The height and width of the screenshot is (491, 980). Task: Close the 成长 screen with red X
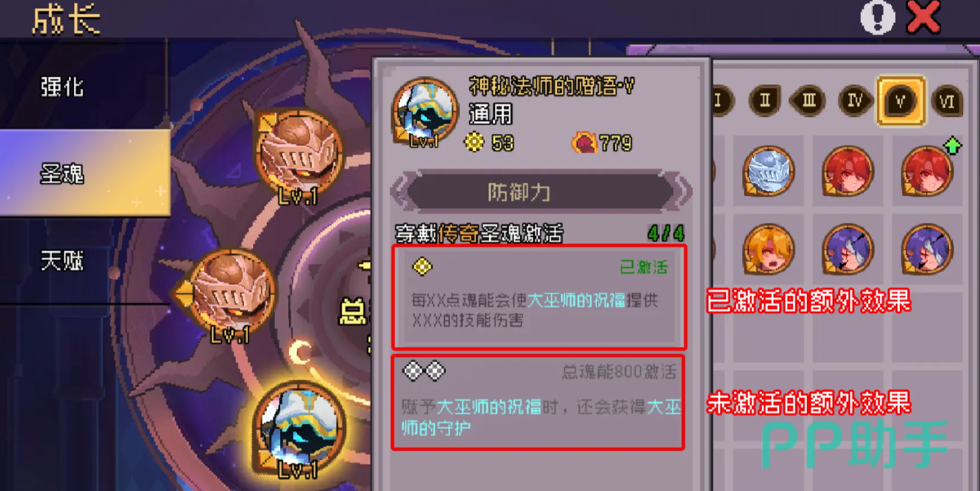pos(923,18)
